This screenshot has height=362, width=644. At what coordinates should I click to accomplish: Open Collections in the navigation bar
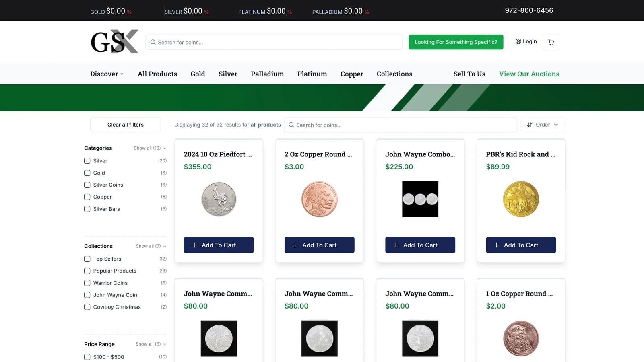click(x=394, y=74)
